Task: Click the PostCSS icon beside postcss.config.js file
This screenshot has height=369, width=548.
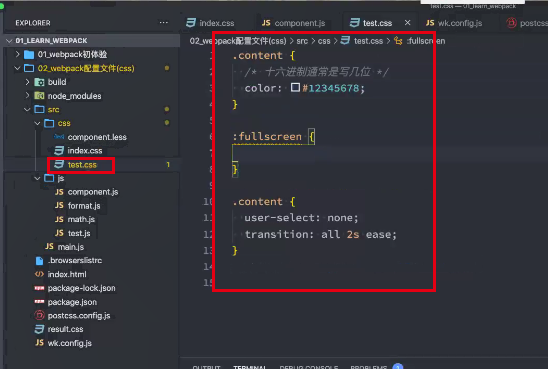Action: (x=39, y=316)
